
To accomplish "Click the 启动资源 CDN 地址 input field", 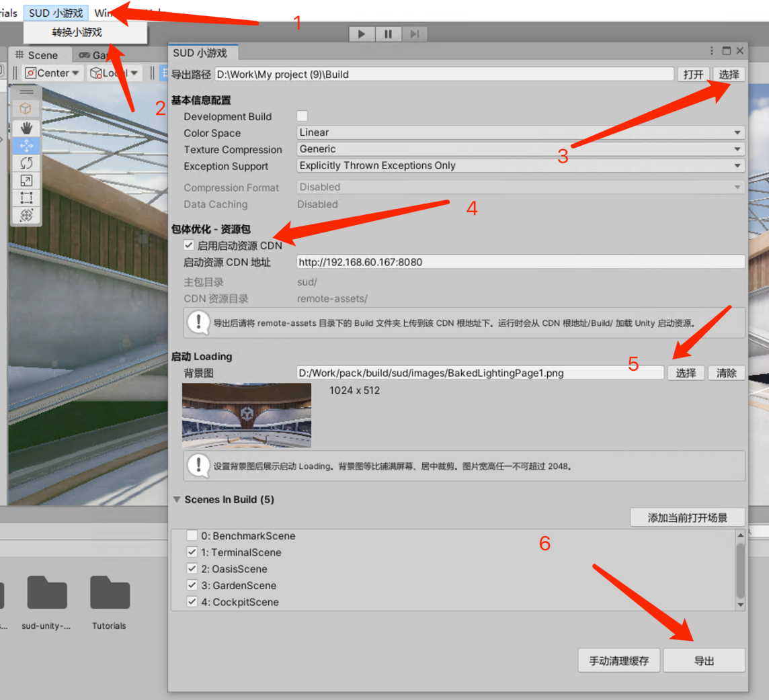I will click(521, 262).
